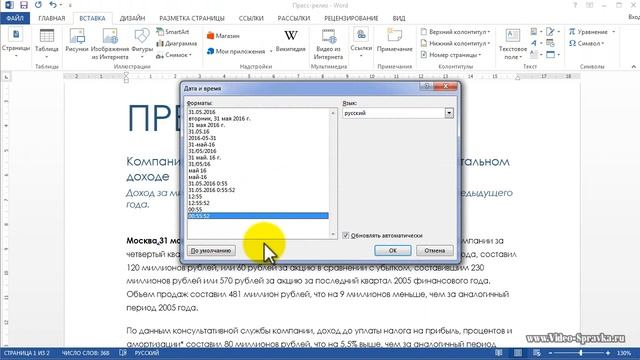Click Отмена (Cancel) in dialog

coord(435,251)
